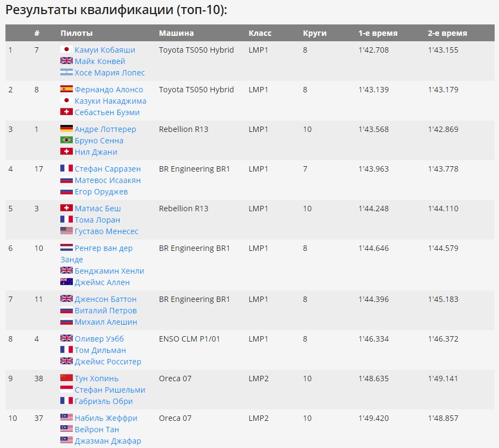Select the time 1'42.708
499x448 pixels.
click(373, 50)
